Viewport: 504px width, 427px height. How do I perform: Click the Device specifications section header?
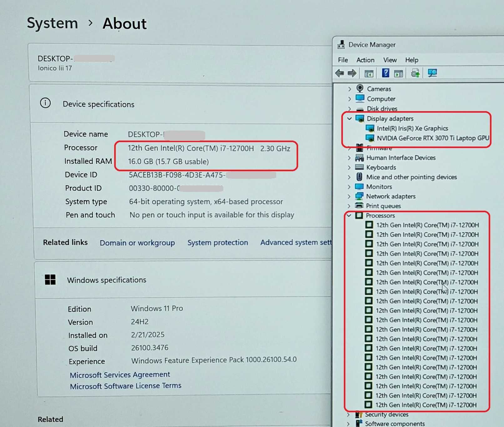[99, 104]
